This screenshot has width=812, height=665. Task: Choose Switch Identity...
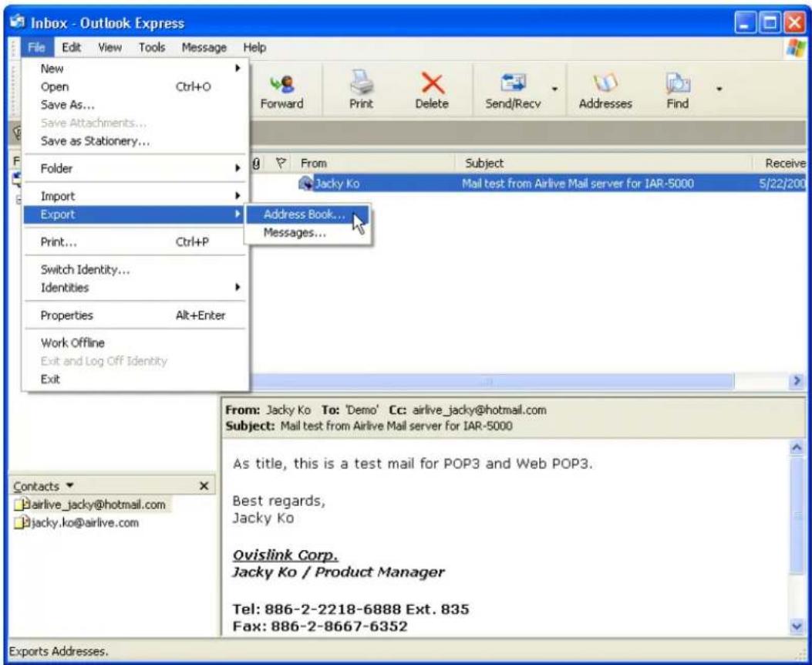pyautogui.click(x=134, y=270)
